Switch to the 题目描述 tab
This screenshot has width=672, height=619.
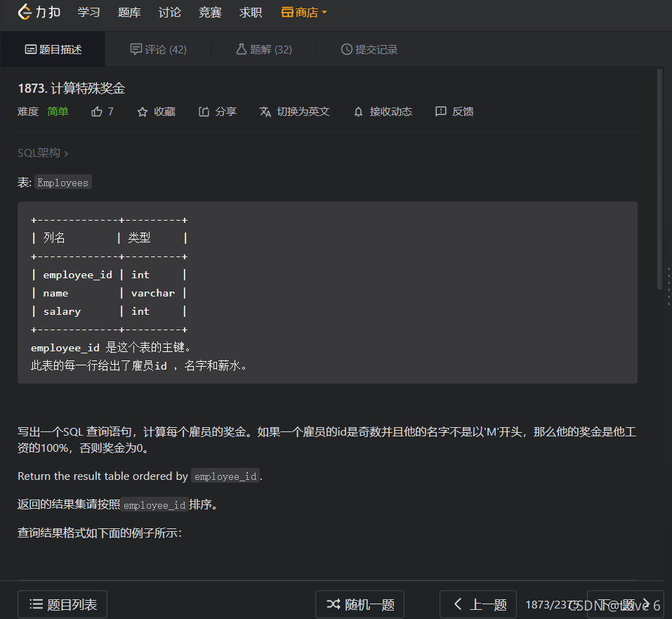pyautogui.click(x=53, y=49)
